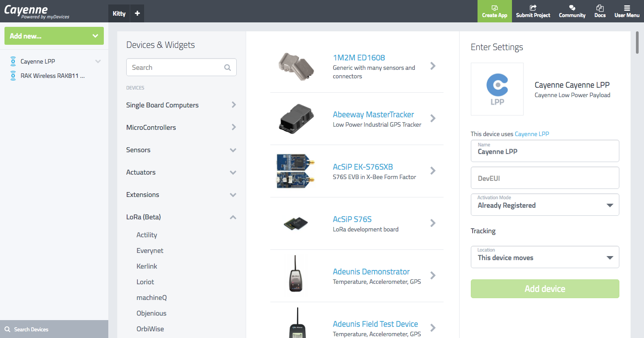Click the Cayenne LPP logo image
The image size is (644, 338).
(497, 89)
